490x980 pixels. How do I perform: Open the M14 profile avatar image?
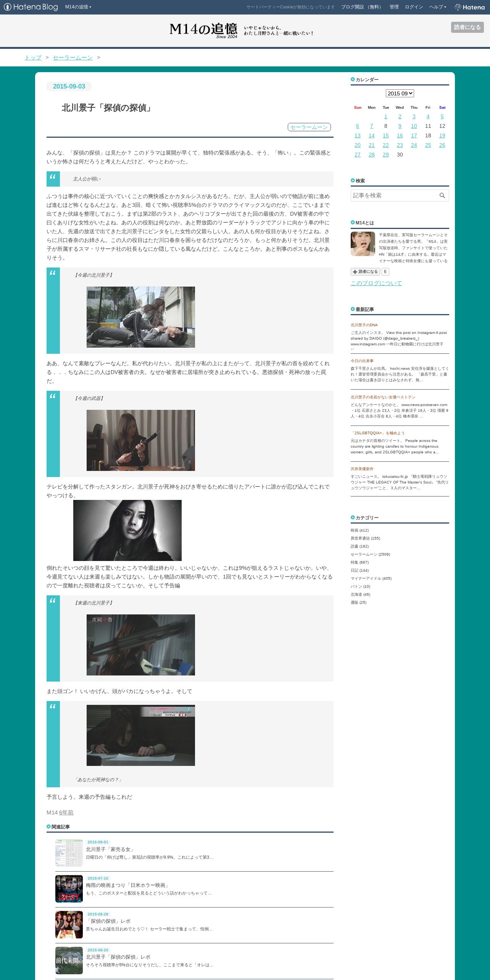pos(363,244)
